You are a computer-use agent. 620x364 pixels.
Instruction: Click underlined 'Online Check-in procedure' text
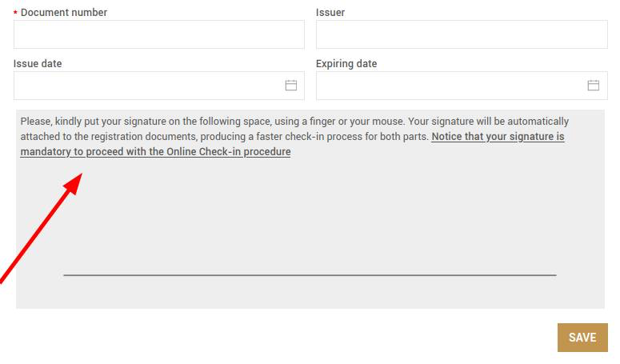(x=229, y=152)
